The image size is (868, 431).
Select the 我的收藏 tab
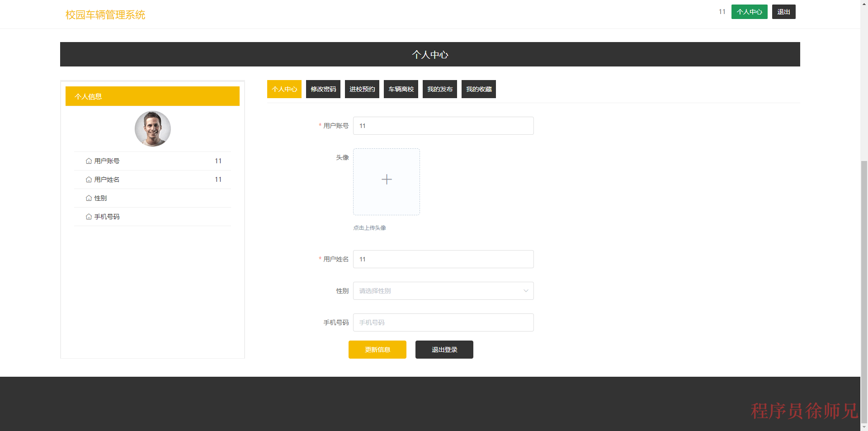pos(478,89)
